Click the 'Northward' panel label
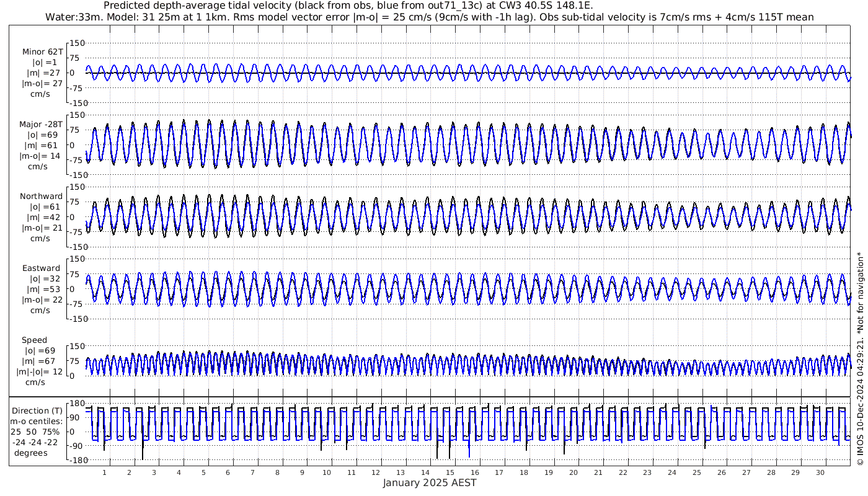The height and width of the screenshot is (496, 868). pyautogui.click(x=41, y=197)
